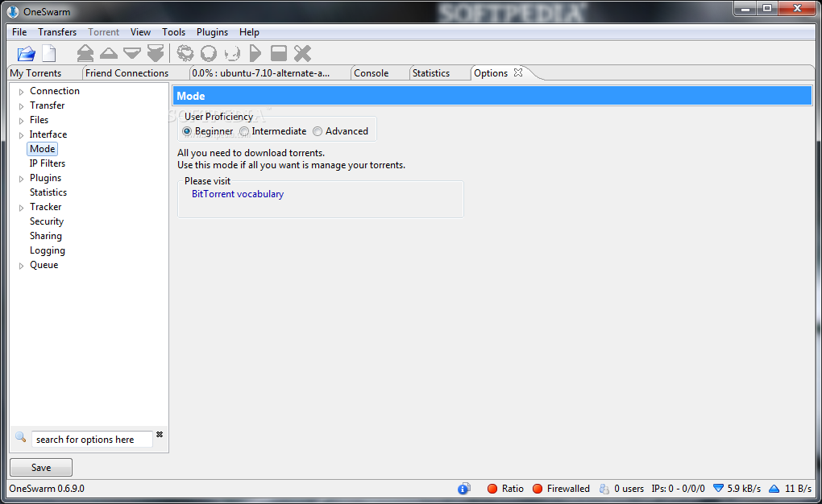Click the 11 B/s upload speed

pyautogui.click(x=798, y=489)
